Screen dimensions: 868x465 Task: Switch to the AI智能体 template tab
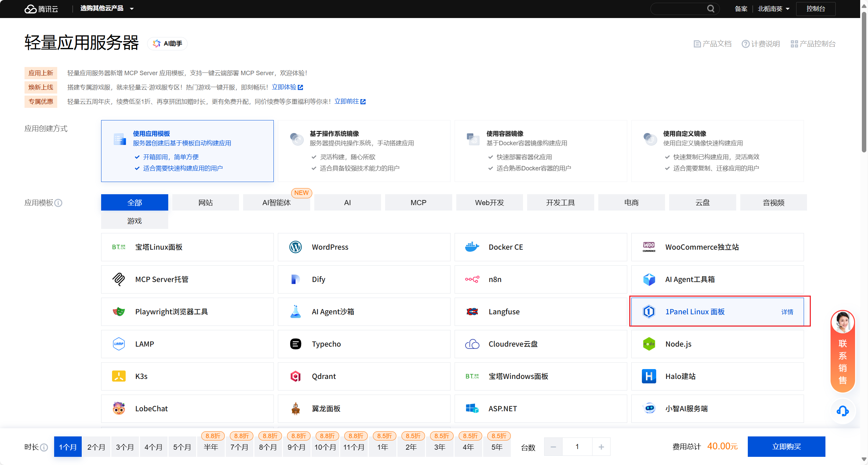pos(277,202)
